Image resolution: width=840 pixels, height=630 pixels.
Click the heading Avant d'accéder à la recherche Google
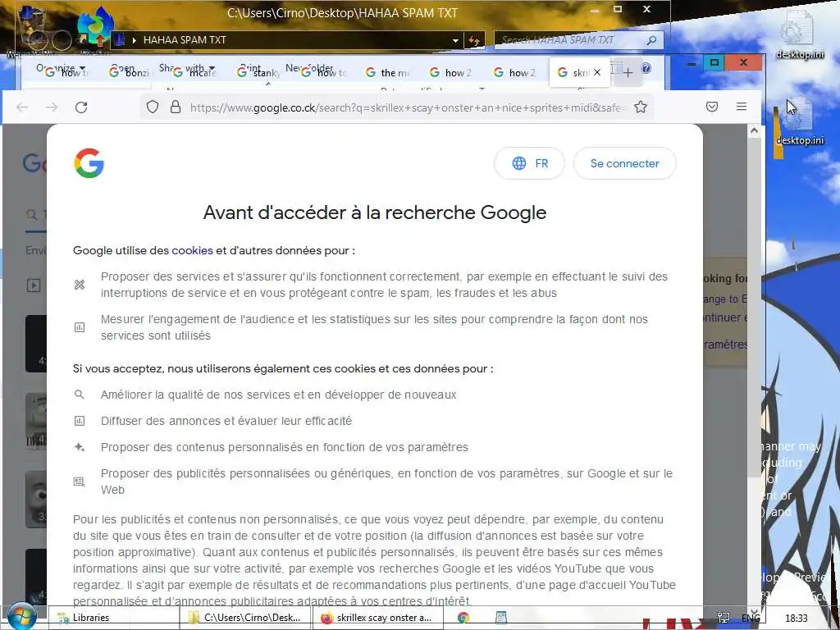tap(374, 212)
